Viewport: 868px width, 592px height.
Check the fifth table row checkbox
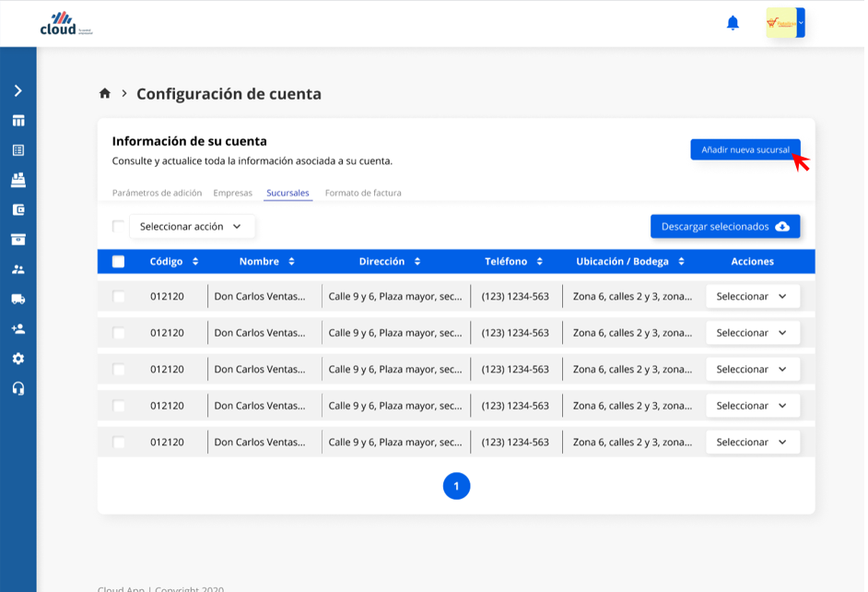[x=119, y=442]
